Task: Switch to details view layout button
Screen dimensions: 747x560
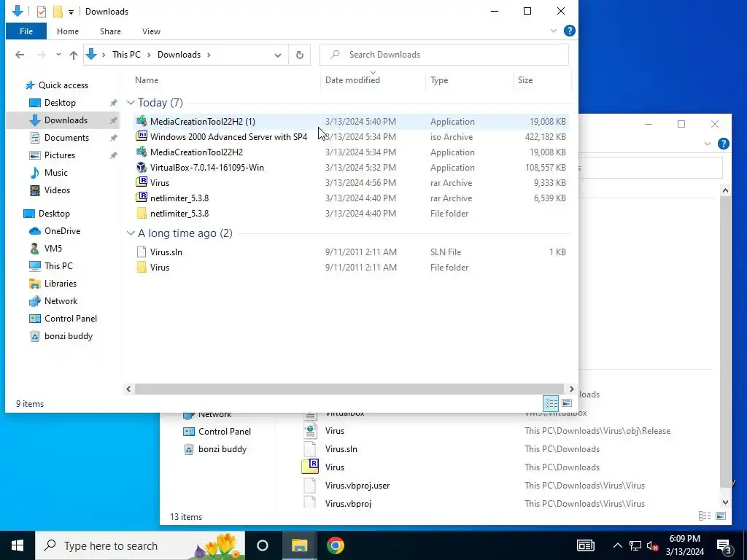Action: 551,403
